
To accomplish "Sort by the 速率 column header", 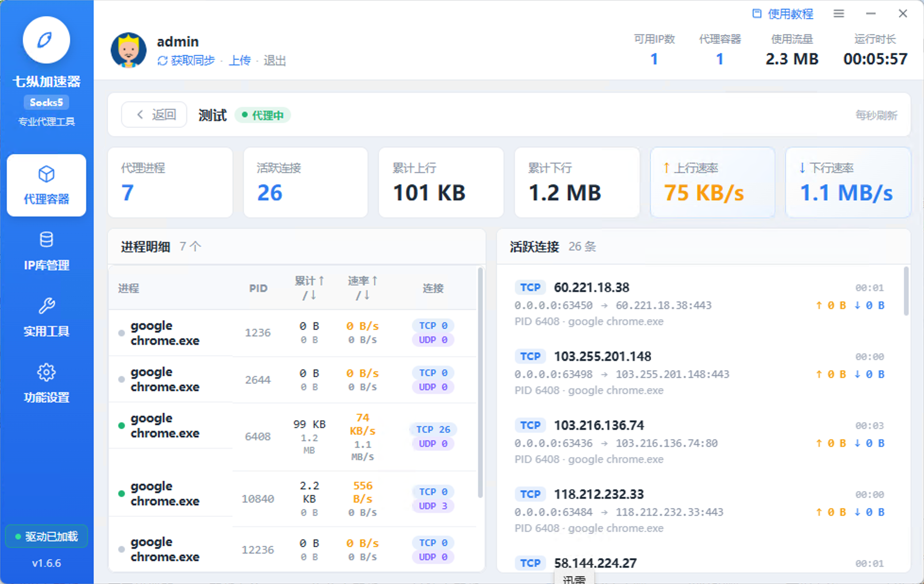I will pos(362,288).
